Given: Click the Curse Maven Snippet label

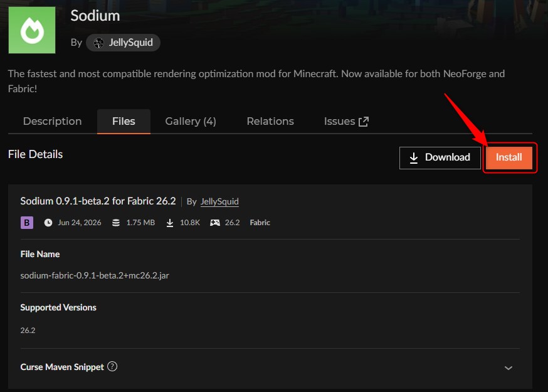Looking at the screenshot, I should 62,367.
